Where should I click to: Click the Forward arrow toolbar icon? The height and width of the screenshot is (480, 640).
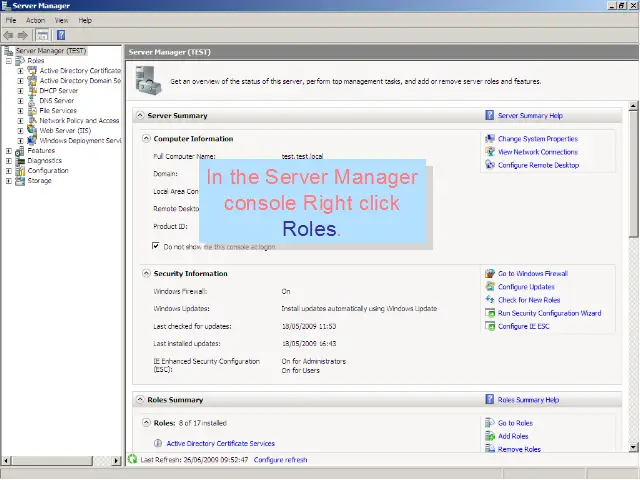[22, 35]
